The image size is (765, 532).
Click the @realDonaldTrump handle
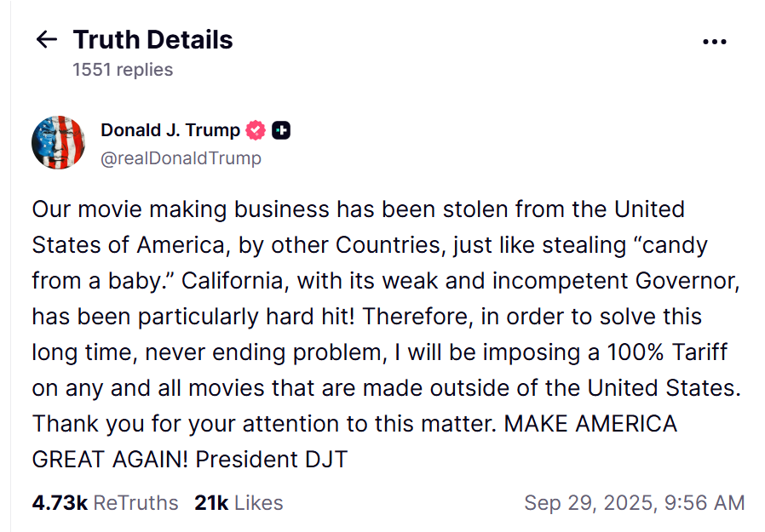click(x=181, y=158)
